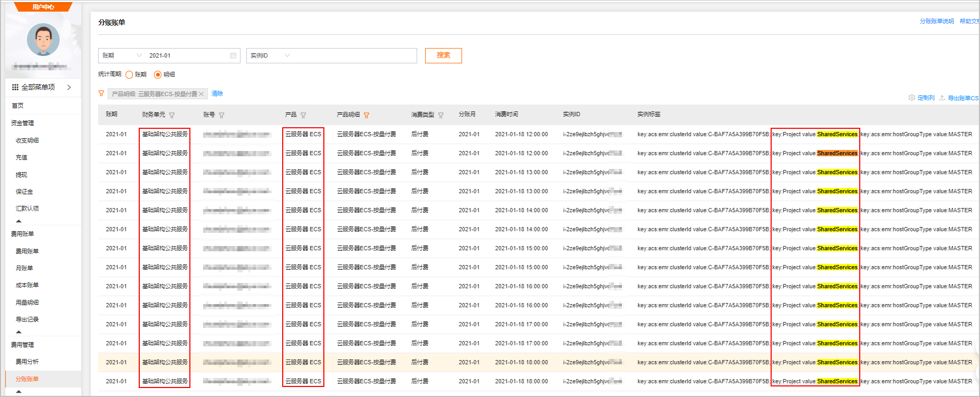Collapse the 费用账单 section triangle below 导出记录
This screenshot has width=980, height=397.
19,332
